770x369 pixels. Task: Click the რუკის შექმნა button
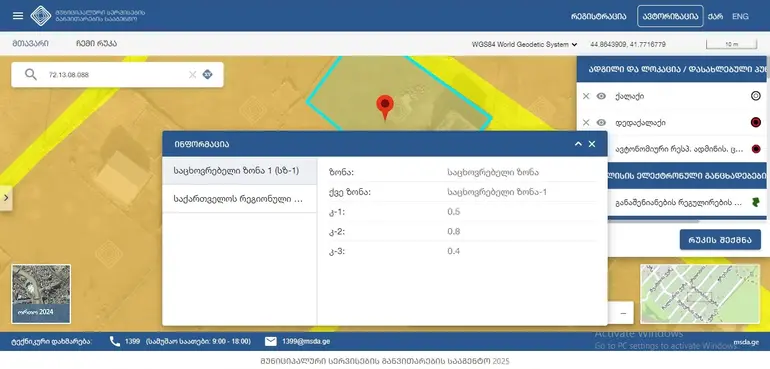720,240
